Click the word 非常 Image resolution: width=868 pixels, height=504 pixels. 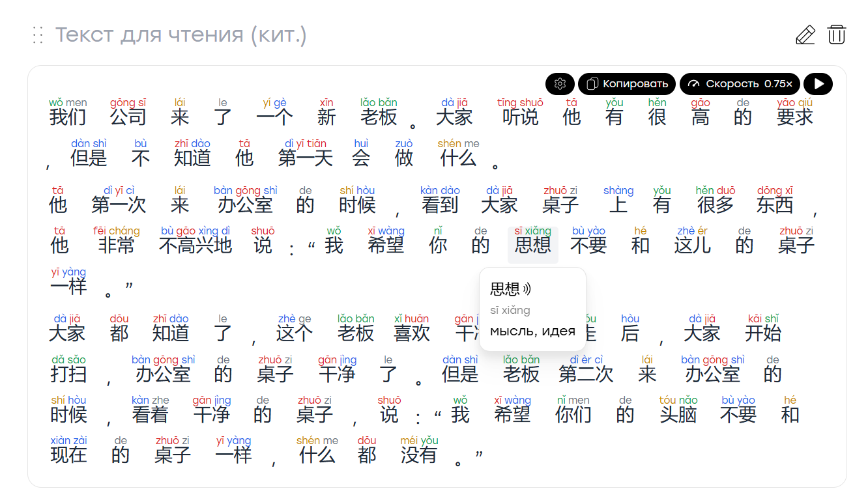point(117,245)
